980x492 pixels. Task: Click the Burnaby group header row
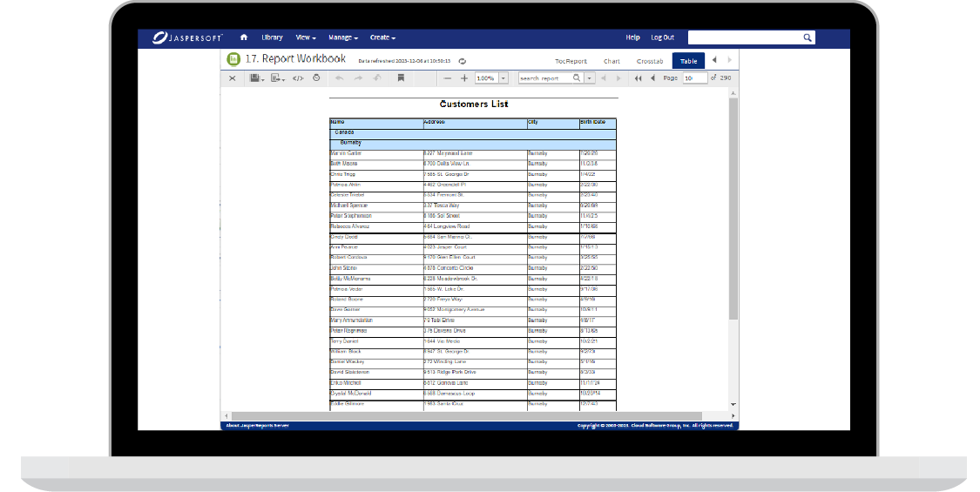473,144
